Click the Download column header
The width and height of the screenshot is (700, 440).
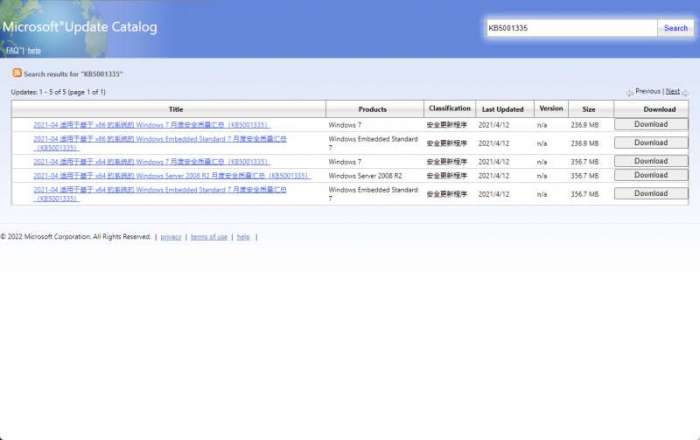coord(651,109)
